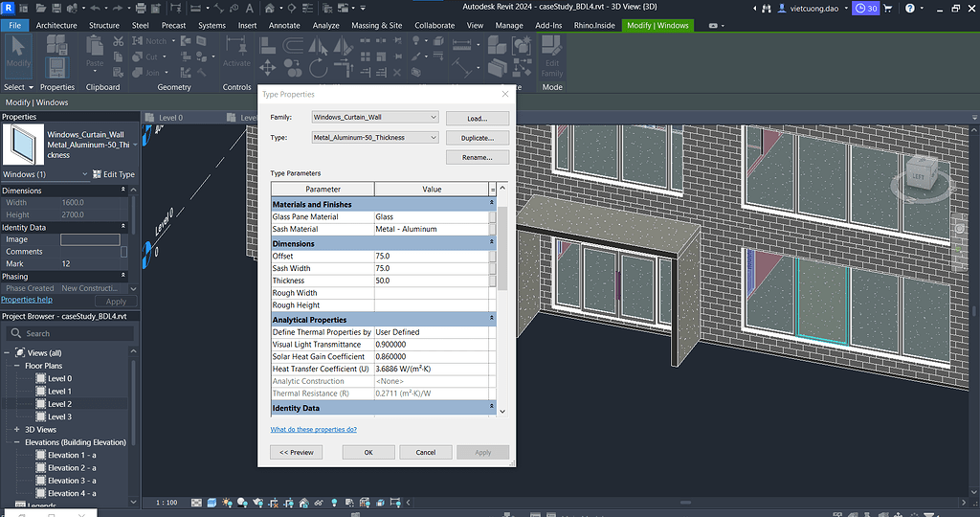This screenshot has height=517, width=980.
Task: Click the Revit R application logo
Action: (x=8, y=8)
